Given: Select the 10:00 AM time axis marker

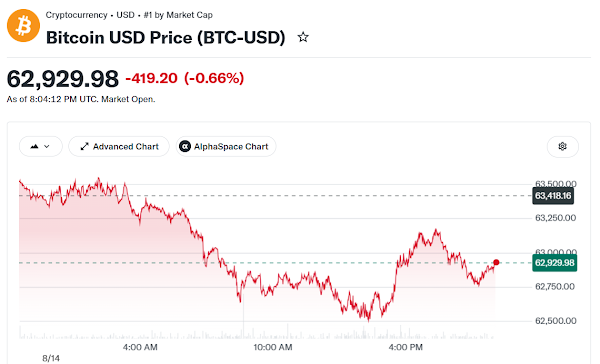Looking at the screenshot, I should [273, 348].
